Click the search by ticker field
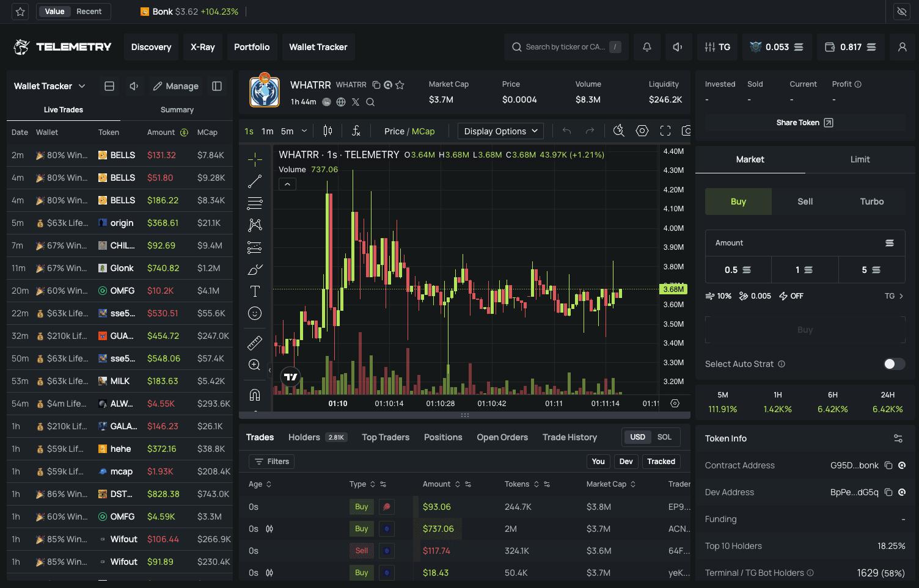The image size is (919, 588). pyautogui.click(x=566, y=47)
